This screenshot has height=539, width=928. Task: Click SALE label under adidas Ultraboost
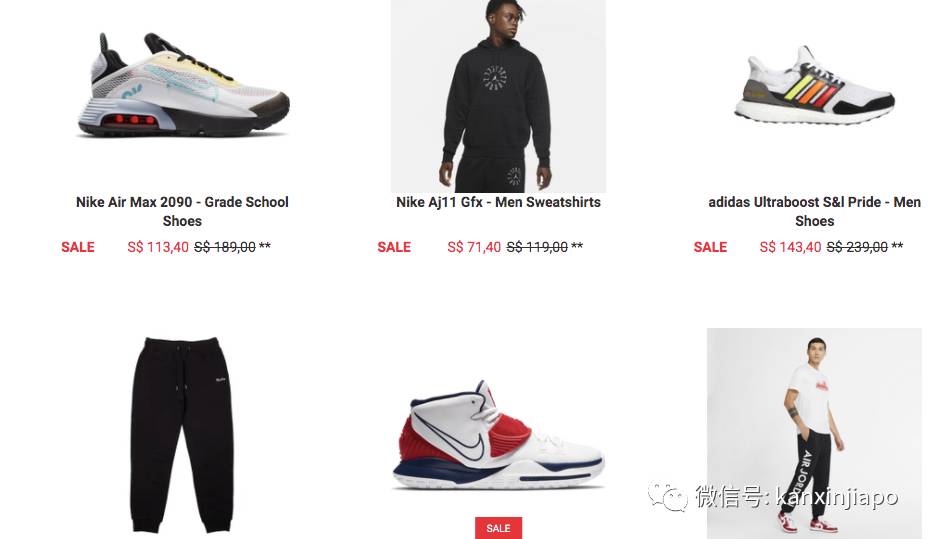pyautogui.click(x=710, y=247)
